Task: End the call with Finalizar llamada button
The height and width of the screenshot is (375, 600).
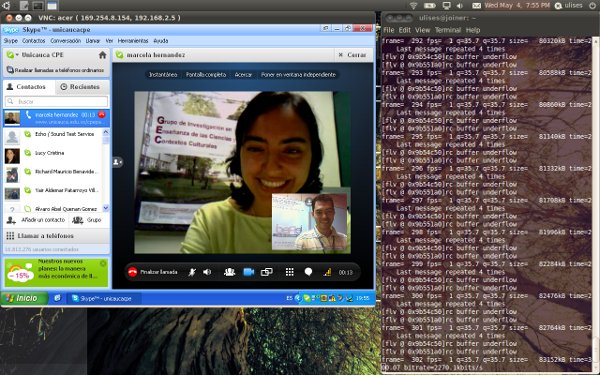Action: [153, 272]
